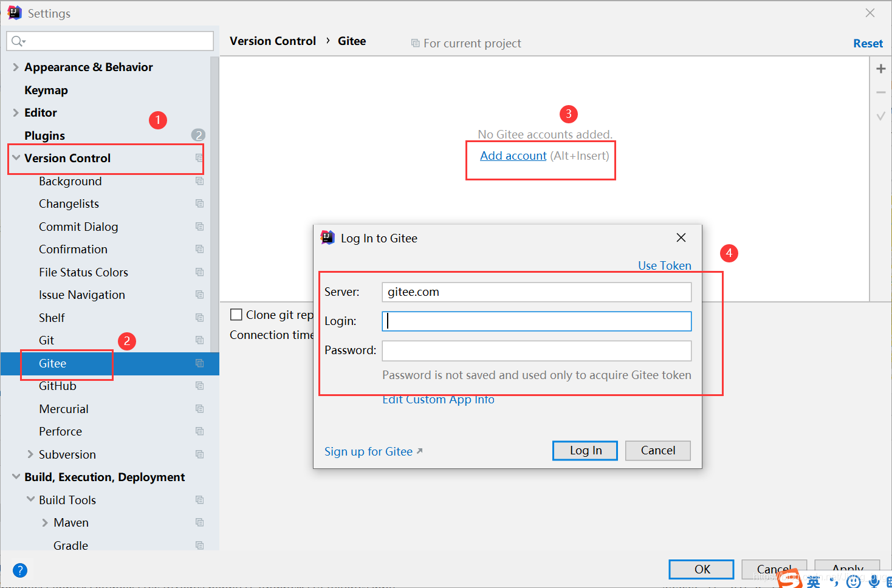Focus the Password input field
Screen dimensions: 892x588
(537, 350)
